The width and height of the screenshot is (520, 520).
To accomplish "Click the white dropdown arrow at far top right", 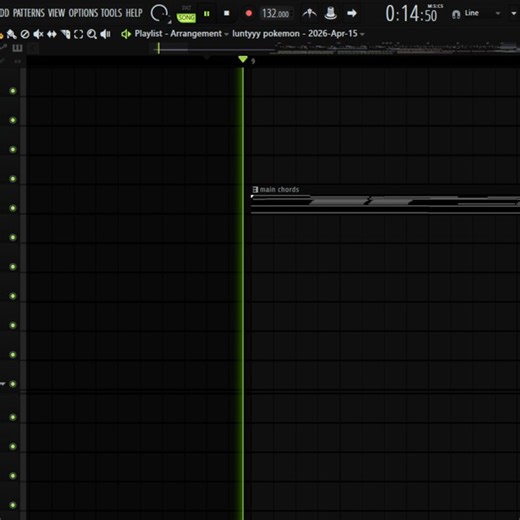I will [x=514, y=13].
